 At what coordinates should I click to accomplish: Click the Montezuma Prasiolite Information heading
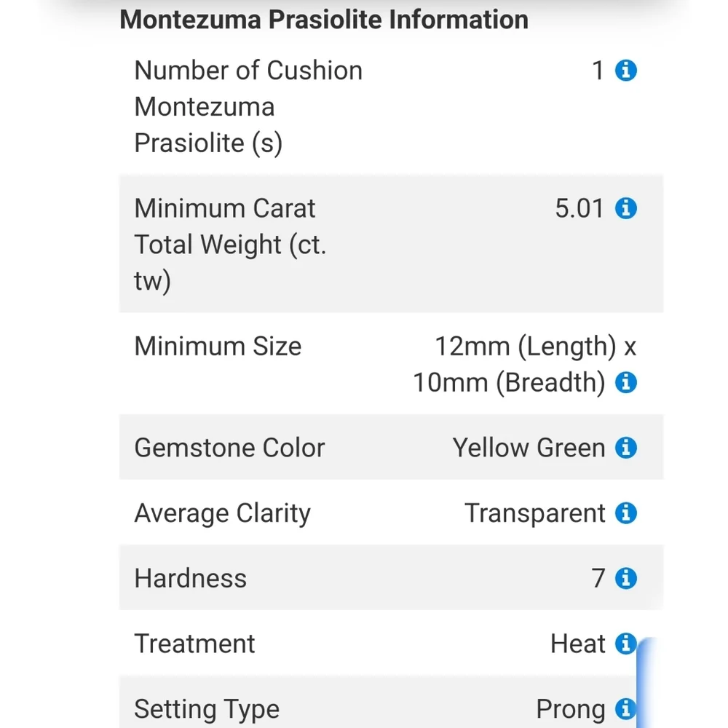(324, 20)
